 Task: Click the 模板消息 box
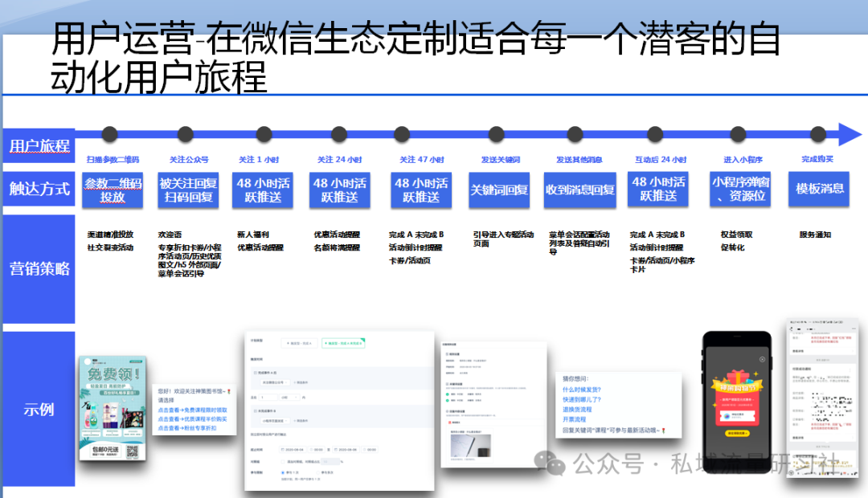coord(819,189)
